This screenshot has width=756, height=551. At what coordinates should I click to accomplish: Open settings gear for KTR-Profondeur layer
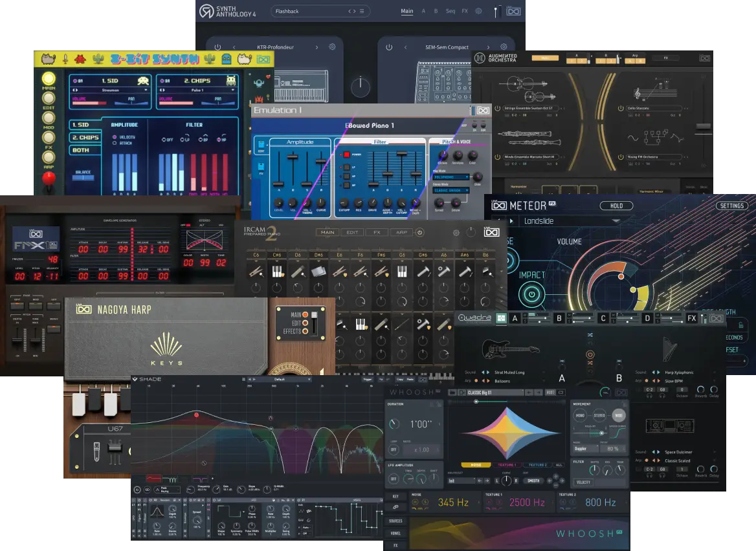click(x=332, y=47)
